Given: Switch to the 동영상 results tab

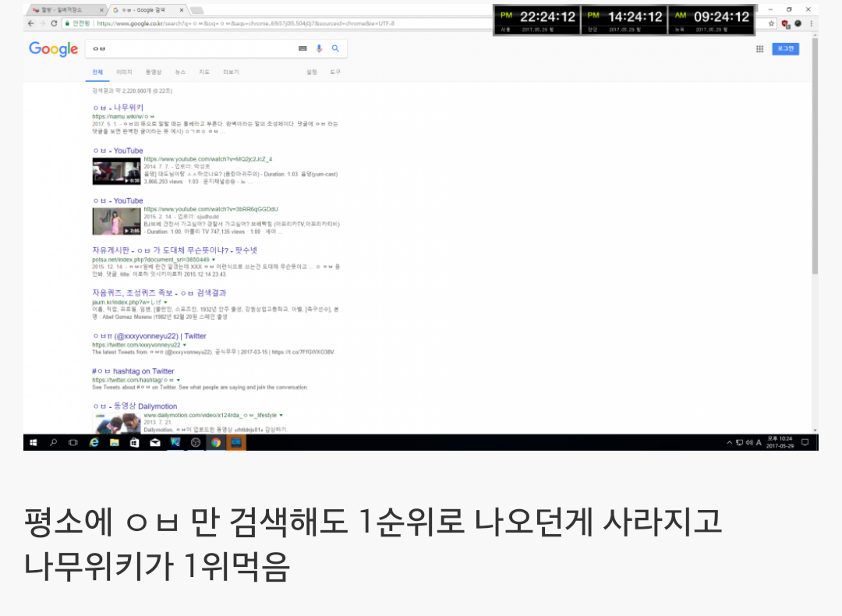Looking at the screenshot, I should click(x=154, y=72).
